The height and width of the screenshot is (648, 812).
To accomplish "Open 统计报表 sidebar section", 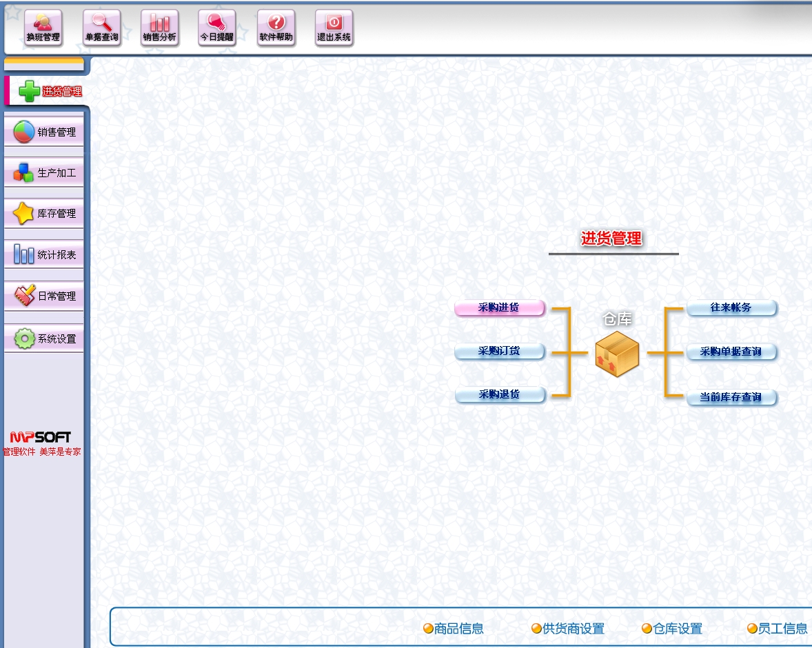I will click(44, 255).
